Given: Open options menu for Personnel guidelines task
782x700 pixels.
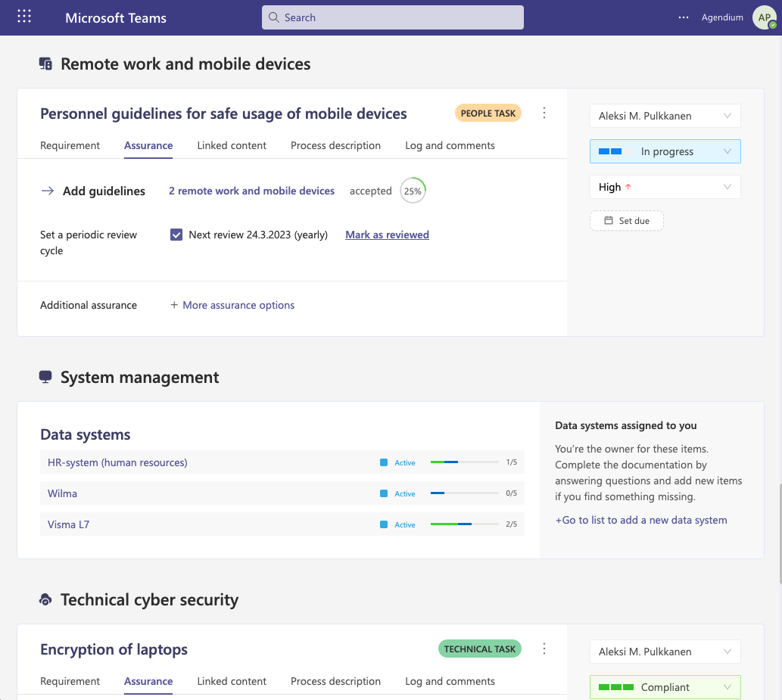Looking at the screenshot, I should 544,113.
